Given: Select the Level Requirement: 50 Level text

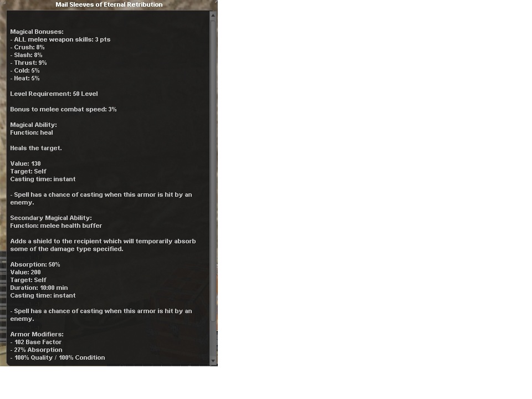Looking at the screenshot, I should [54, 94].
